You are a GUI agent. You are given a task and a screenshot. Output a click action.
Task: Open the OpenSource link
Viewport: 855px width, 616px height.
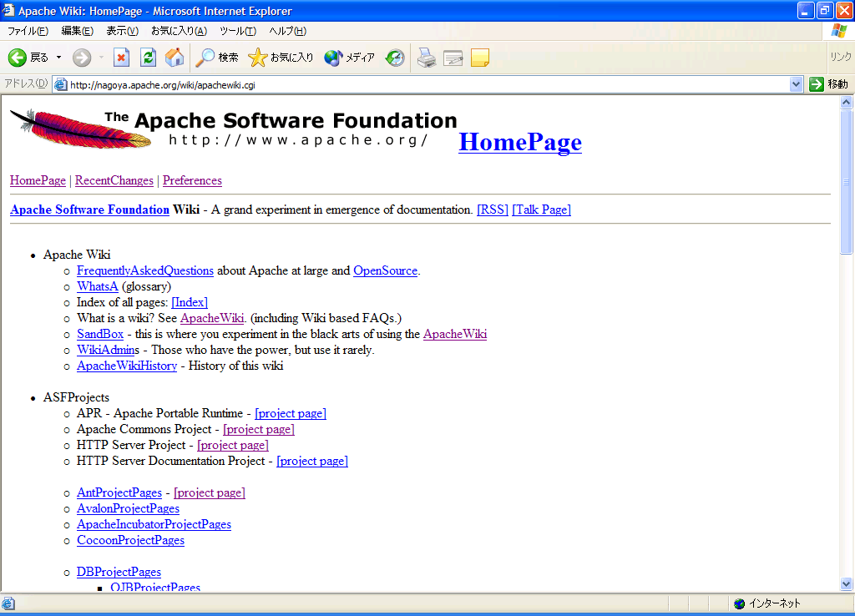pos(385,270)
